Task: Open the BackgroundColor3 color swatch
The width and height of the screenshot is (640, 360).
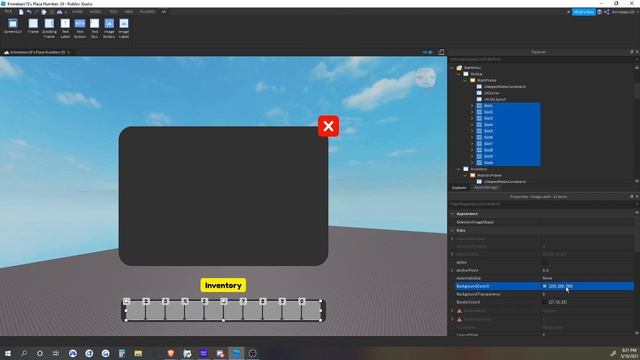Action: point(544,286)
